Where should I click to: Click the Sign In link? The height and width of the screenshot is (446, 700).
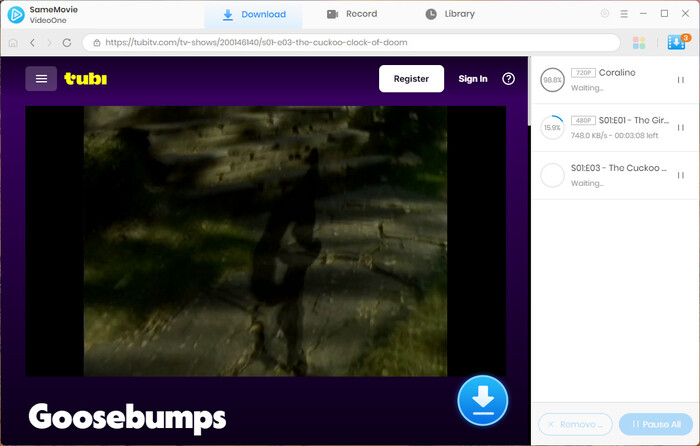pos(473,79)
